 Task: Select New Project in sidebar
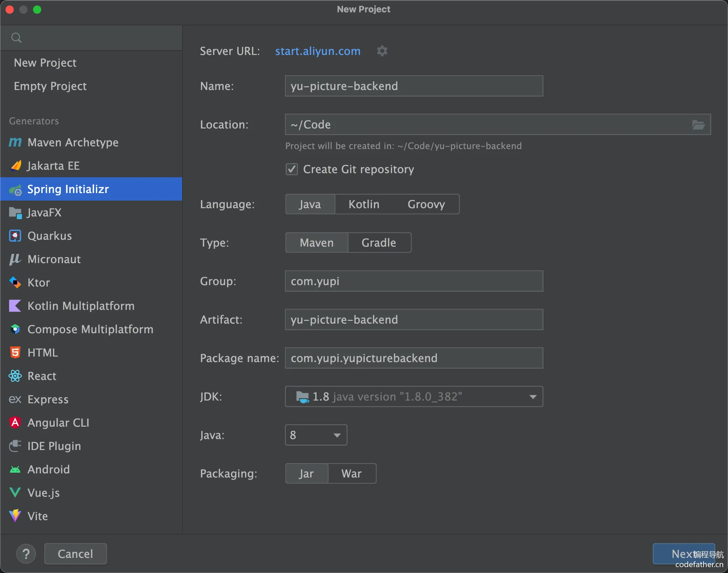[91, 63]
